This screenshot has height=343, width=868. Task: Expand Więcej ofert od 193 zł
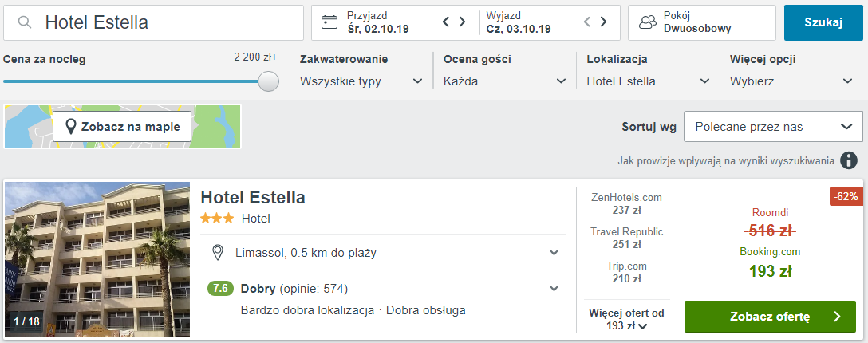626,319
